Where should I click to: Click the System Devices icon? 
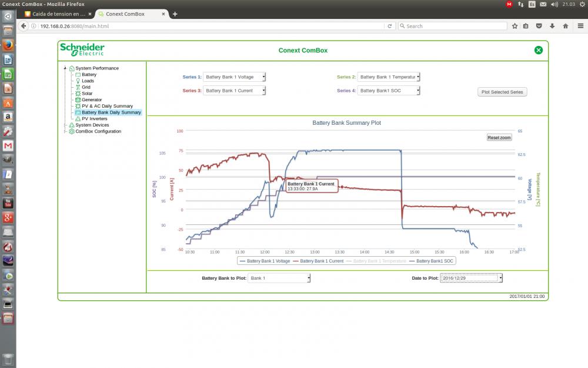72,125
